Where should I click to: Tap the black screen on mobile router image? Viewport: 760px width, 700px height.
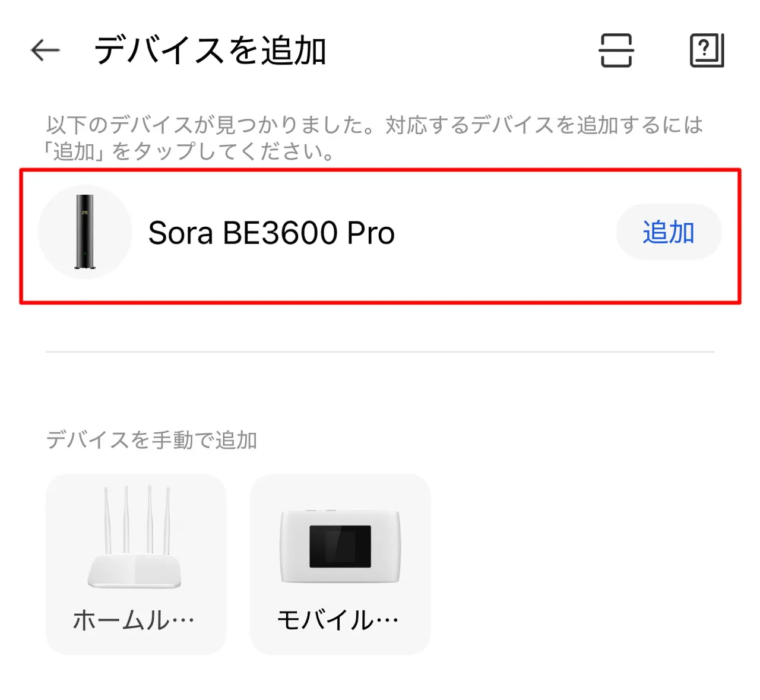[340, 546]
